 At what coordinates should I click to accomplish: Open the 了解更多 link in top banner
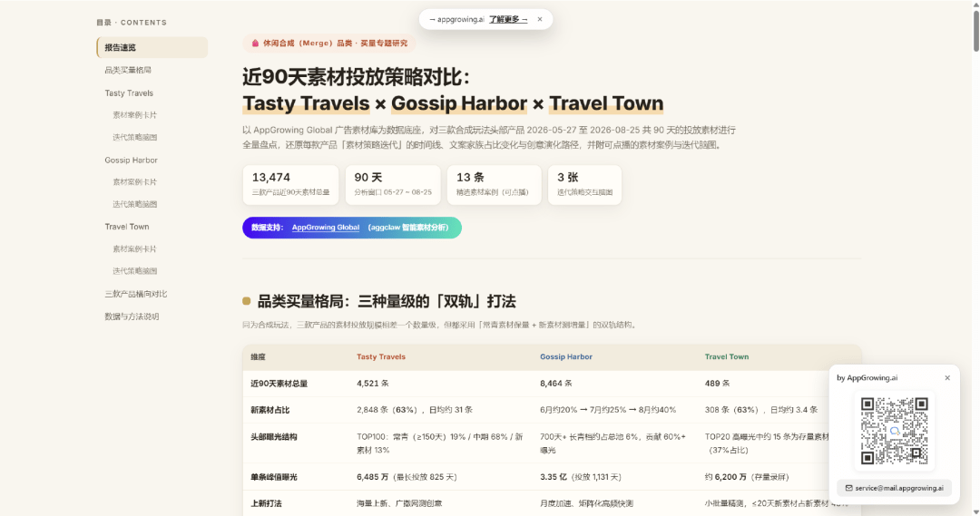pyautogui.click(x=508, y=19)
